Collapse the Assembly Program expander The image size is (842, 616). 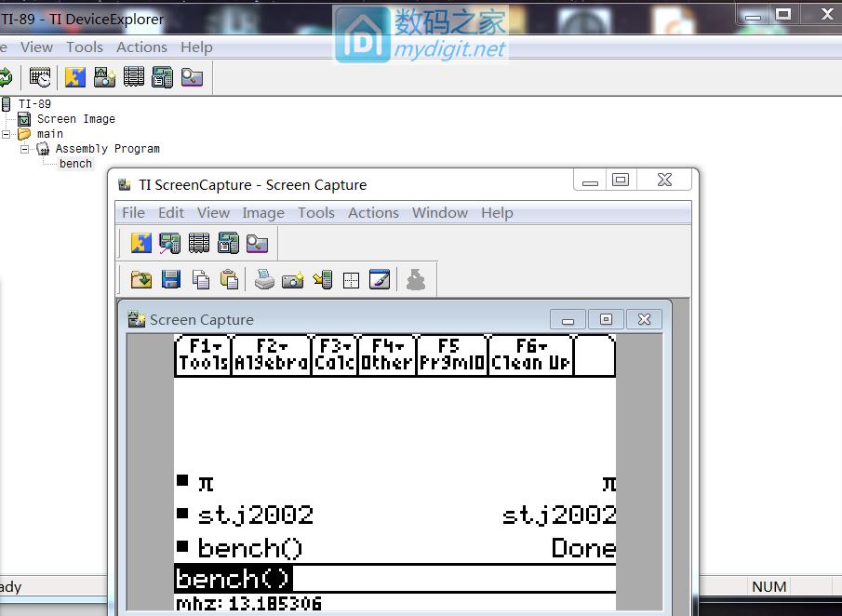coord(25,149)
